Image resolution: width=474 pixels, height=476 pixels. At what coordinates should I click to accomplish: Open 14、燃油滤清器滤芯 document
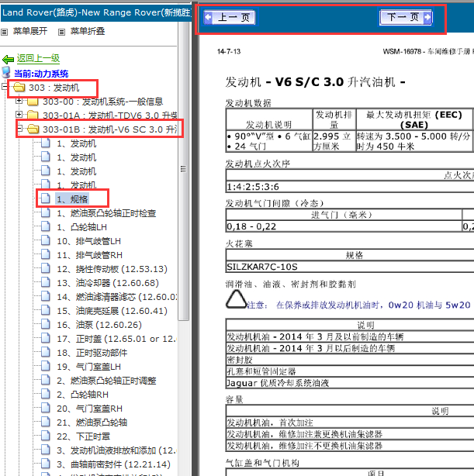coord(117,297)
